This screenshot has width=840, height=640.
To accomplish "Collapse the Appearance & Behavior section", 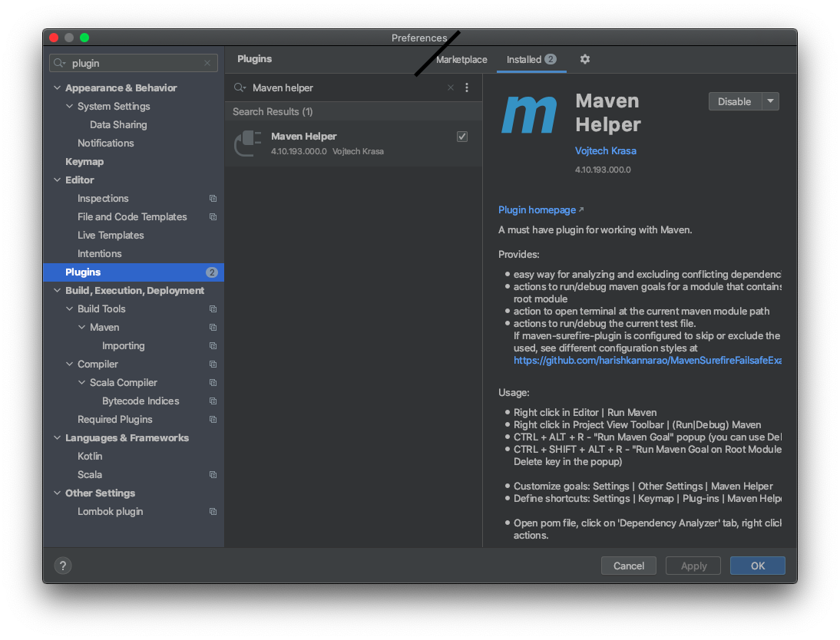I will click(x=58, y=87).
